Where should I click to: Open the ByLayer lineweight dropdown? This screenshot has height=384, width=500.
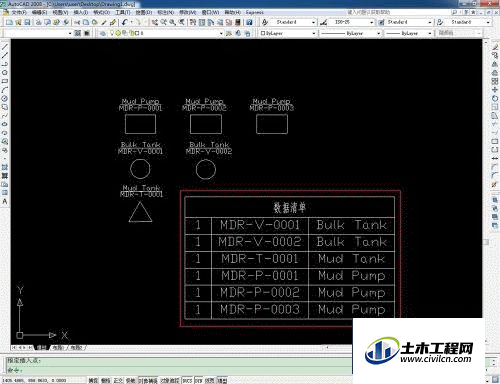[x=430, y=33]
